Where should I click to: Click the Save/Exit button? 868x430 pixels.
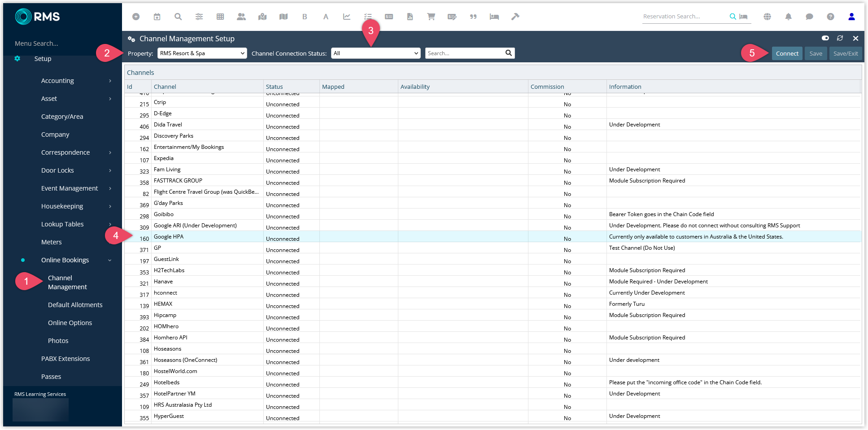pos(846,53)
